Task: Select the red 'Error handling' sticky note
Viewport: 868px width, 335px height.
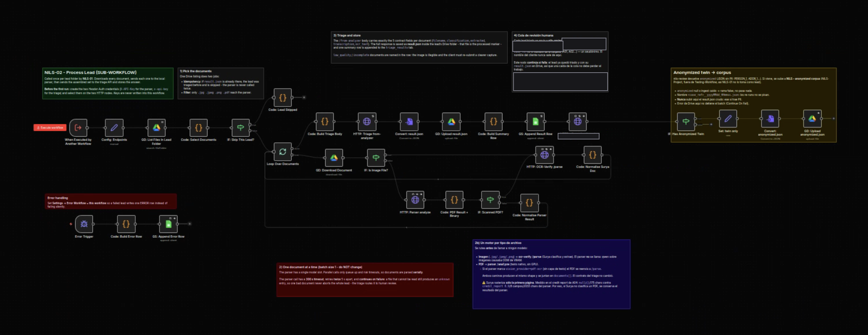Action: coord(111,201)
